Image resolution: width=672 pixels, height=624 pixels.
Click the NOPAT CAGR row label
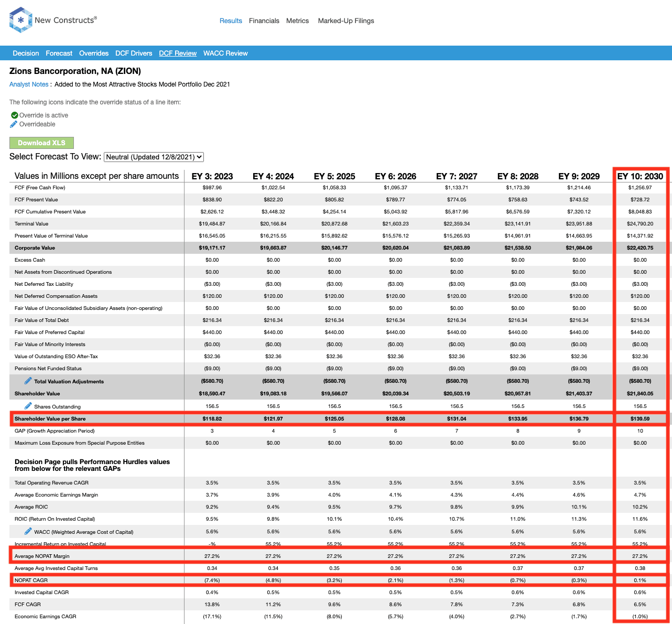pyautogui.click(x=31, y=580)
